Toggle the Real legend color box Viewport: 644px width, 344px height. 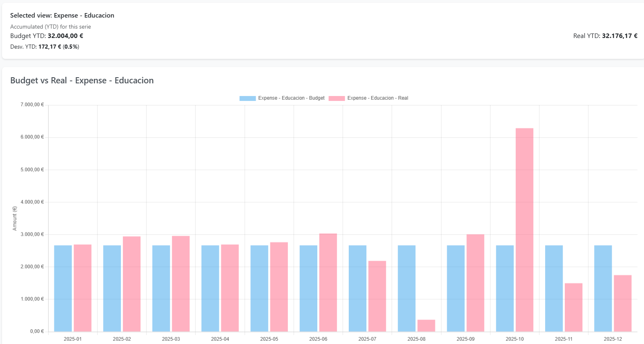[x=336, y=98]
